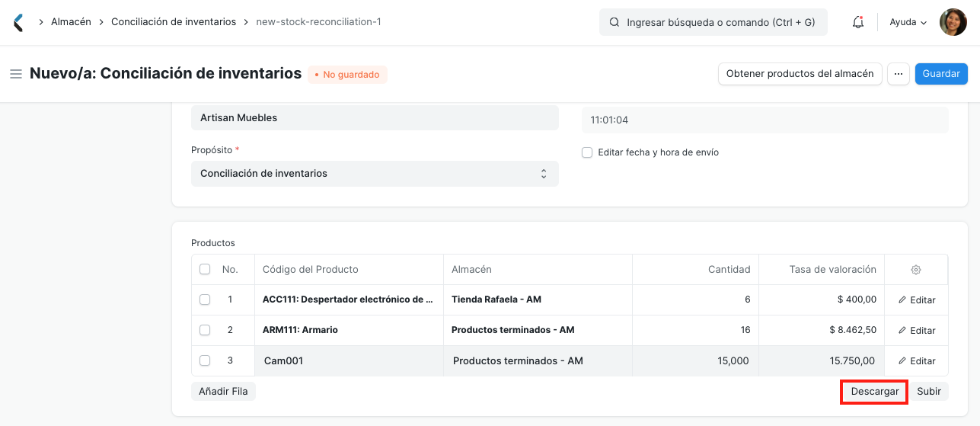Click pencil icon in ACC111 row
The height and width of the screenshot is (426, 980).
pos(902,299)
